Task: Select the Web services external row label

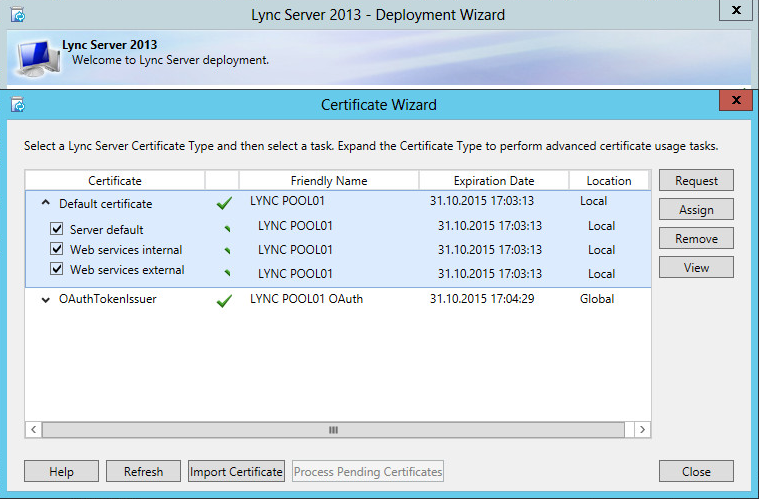Action: pyautogui.click(x=127, y=270)
